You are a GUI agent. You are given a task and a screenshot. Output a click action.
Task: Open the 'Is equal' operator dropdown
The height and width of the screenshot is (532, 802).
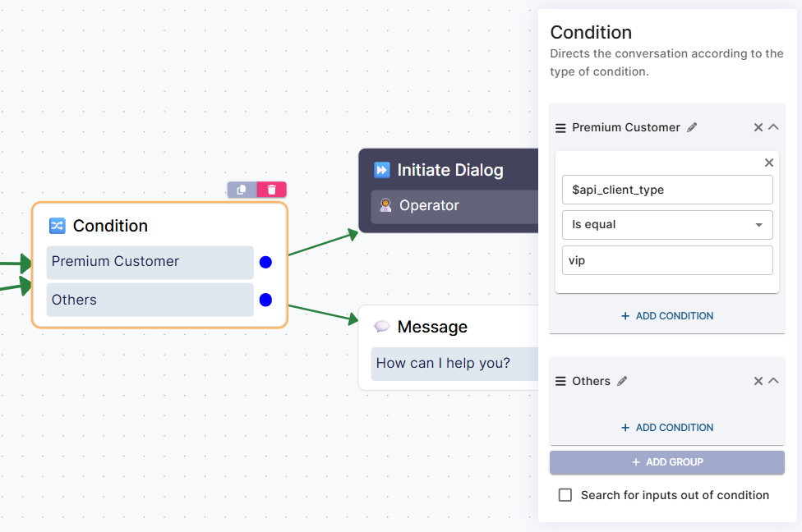[666, 225]
